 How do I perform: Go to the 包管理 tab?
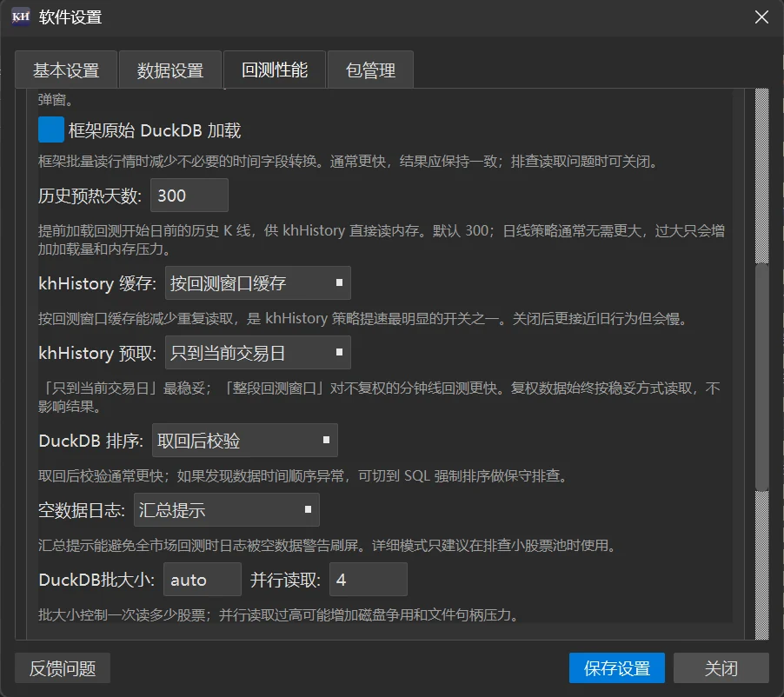click(370, 70)
